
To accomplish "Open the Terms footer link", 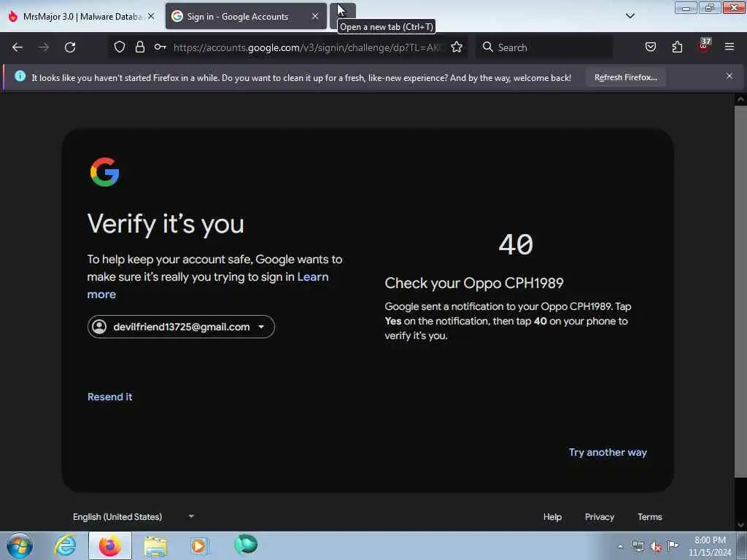I will coord(650,517).
